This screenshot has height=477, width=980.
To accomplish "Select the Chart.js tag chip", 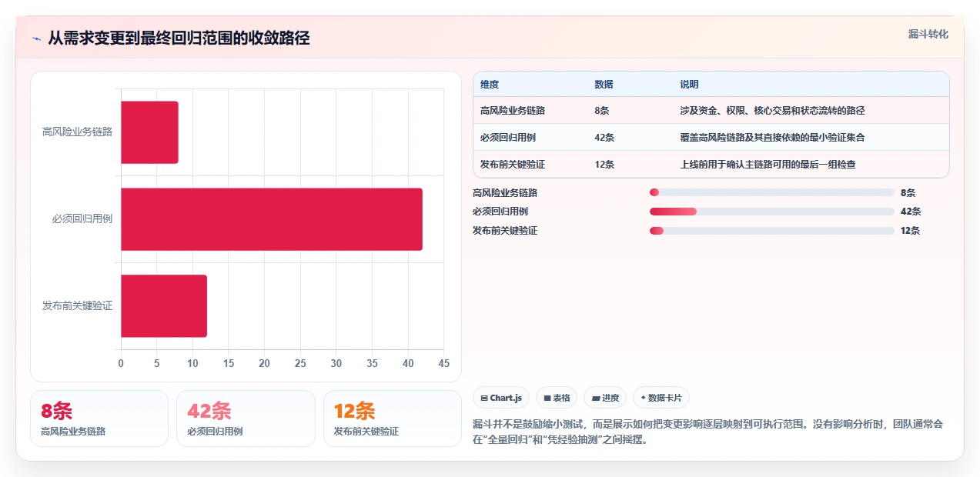I will coord(501,398).
